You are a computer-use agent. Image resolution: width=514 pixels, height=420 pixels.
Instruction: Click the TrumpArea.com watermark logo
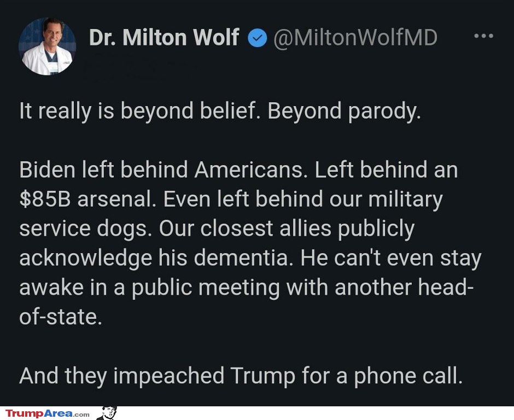click(x=48, y=413)
